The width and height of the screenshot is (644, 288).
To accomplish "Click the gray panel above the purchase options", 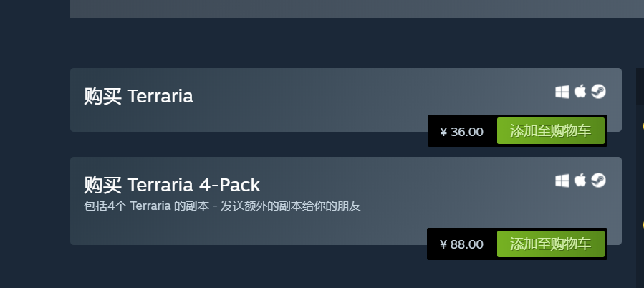I will point(357,9).
